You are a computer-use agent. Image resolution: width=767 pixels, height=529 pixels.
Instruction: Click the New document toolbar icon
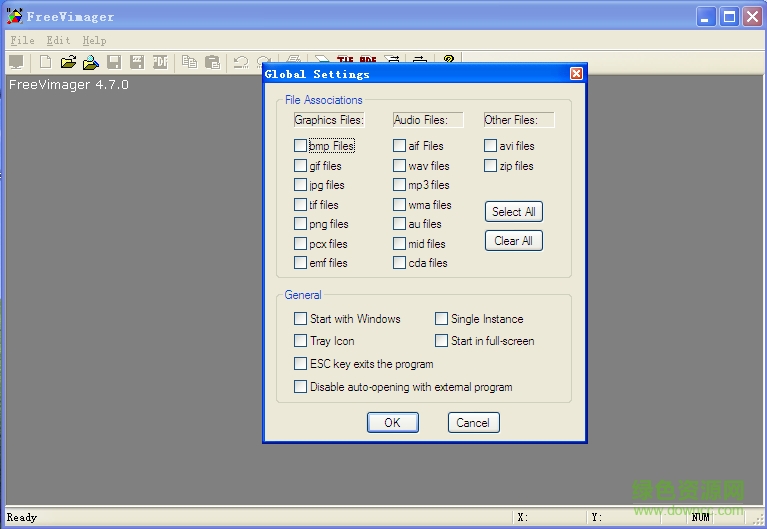tap(45, 62)
